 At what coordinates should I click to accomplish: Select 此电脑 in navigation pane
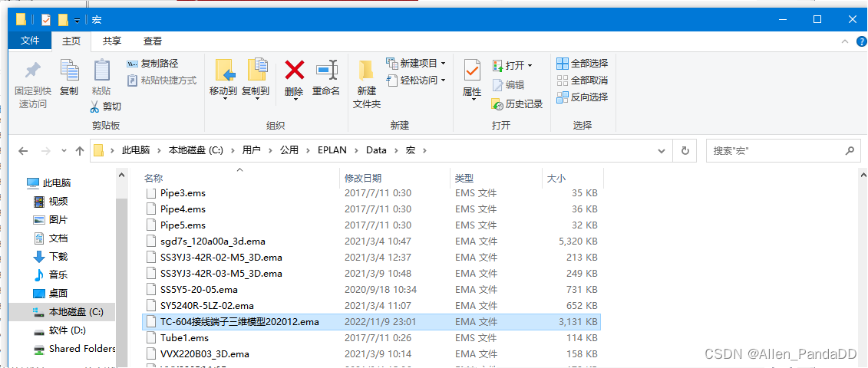[48, 182]
